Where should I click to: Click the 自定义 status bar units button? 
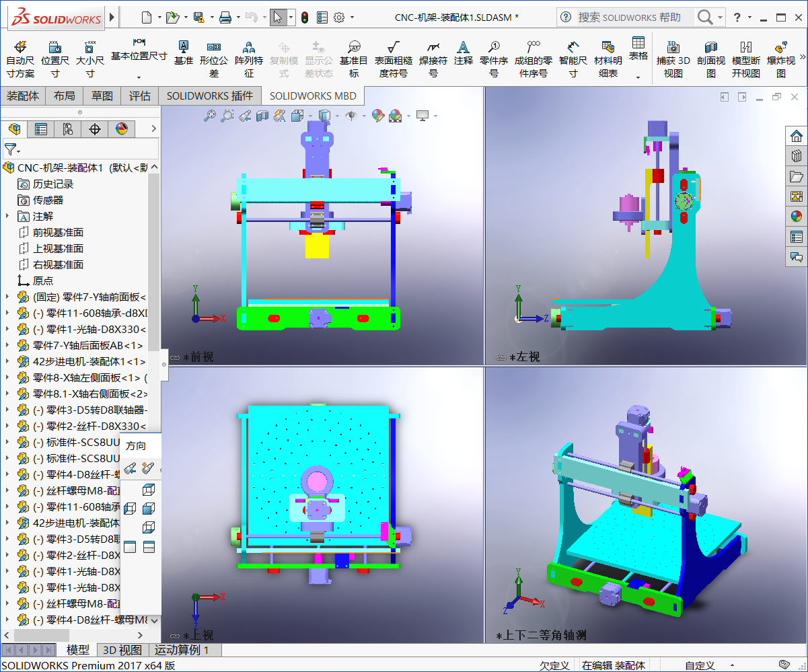coord(700,665)
